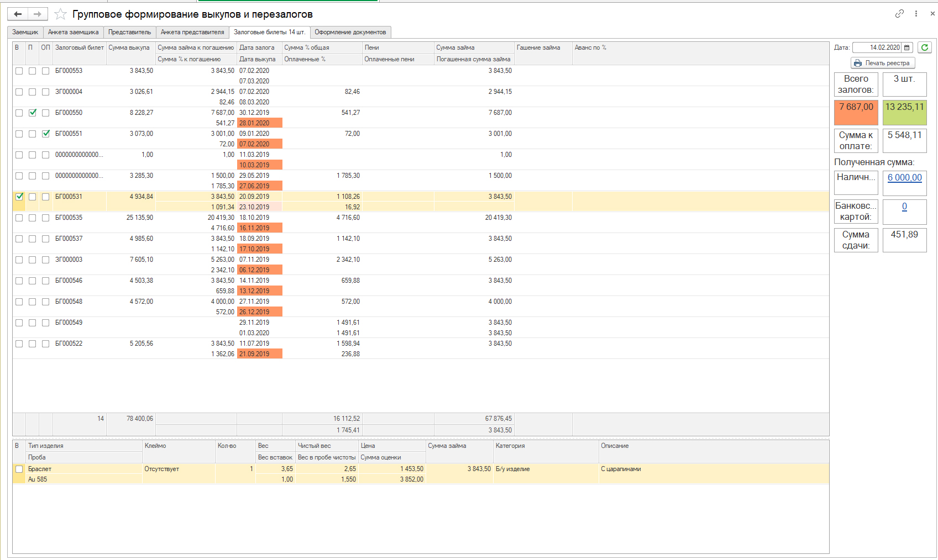Click the bank card amount link 0
The image size is (938, 560).
[x=904, y=207]
